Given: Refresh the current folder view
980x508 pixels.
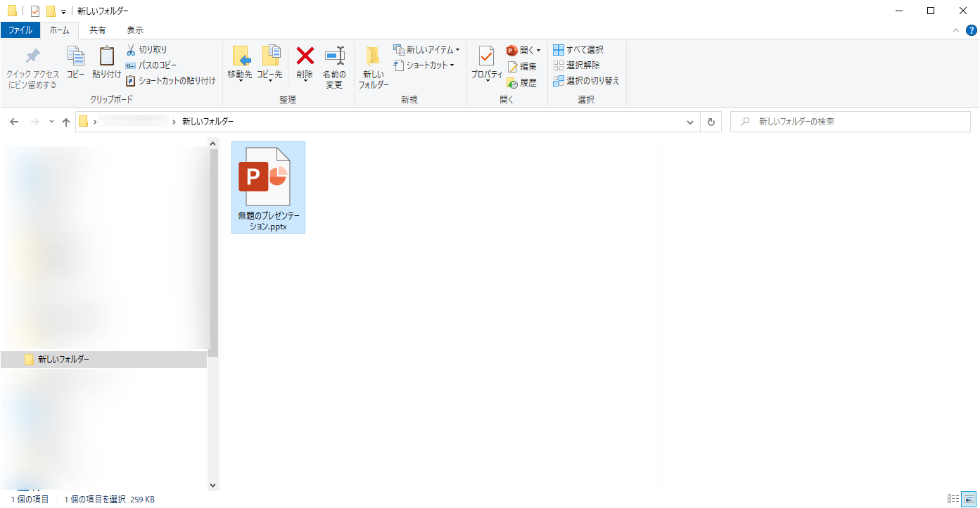Looking at the screenshot, I should (711, 122).
